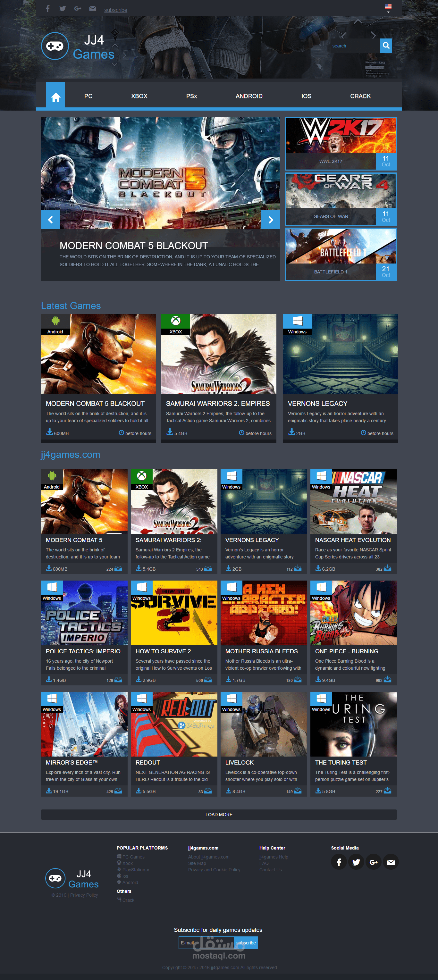This screenshot has height=980, width=438.
Task: Click the LOAD MORE button
Action: (x=219, y=815)
